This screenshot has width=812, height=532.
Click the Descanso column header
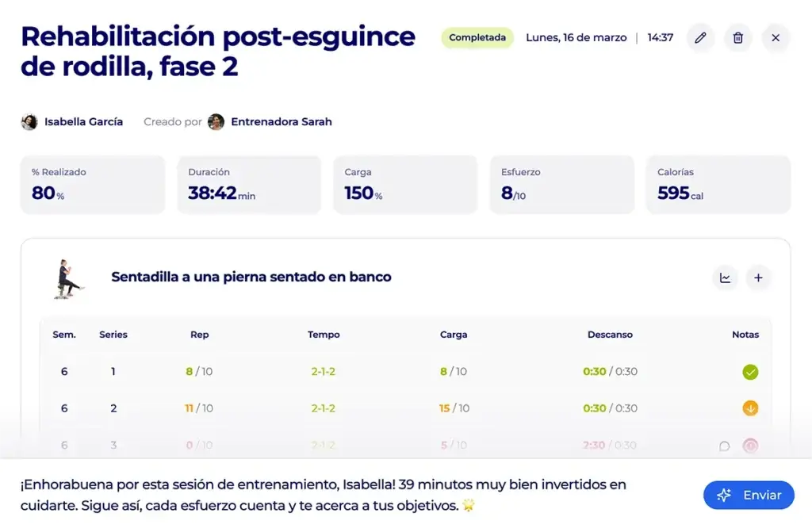610,335
